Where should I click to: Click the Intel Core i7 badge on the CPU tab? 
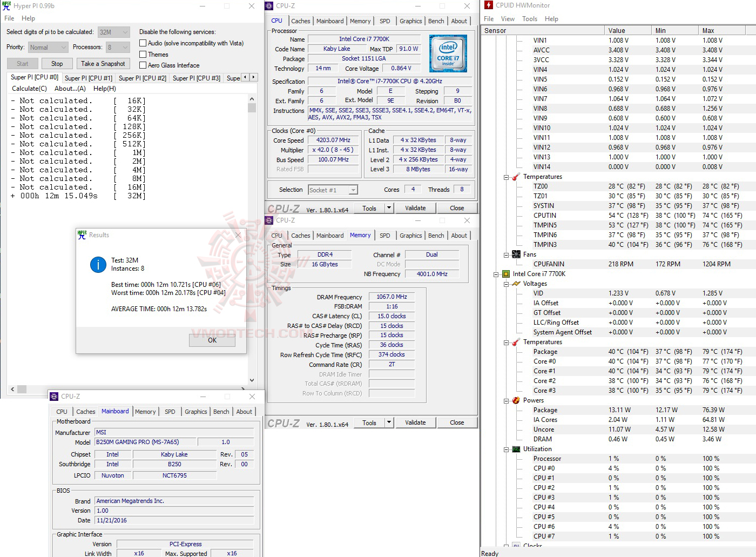coord(449,53)
